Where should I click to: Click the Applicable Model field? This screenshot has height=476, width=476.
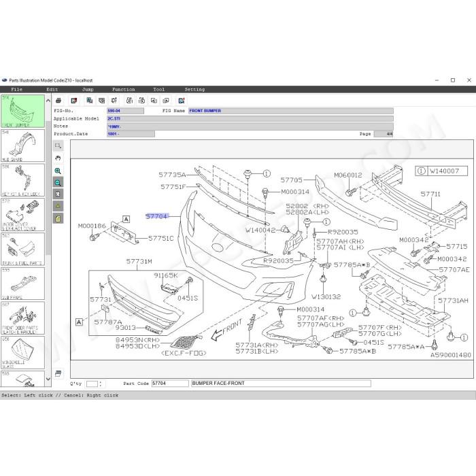click(250, 119)
